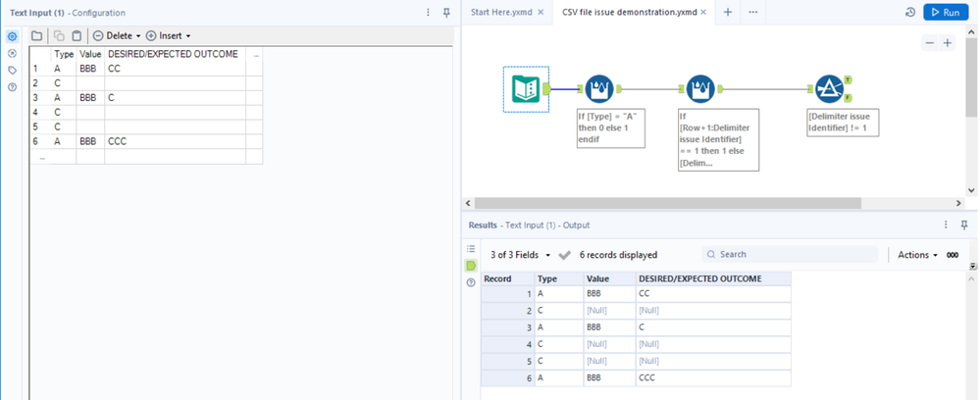Click the 000 number format icon in Results
This screenshot has width=980, height=400.
point(953,255)
